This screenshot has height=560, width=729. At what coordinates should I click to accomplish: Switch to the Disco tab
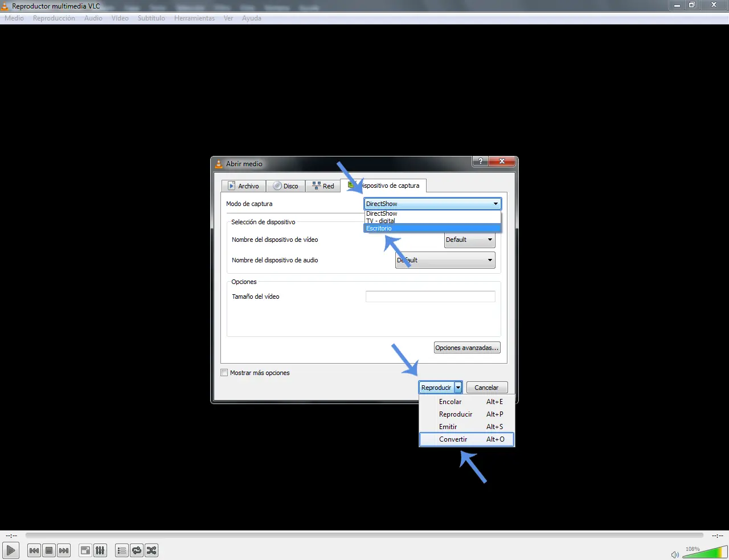[x=285, y=186]
